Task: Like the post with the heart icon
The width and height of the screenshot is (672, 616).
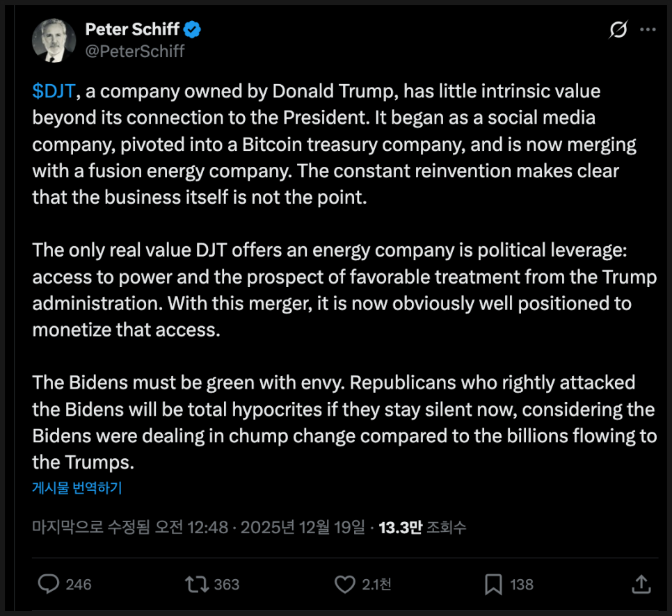Action: click(x=345, y=585)
